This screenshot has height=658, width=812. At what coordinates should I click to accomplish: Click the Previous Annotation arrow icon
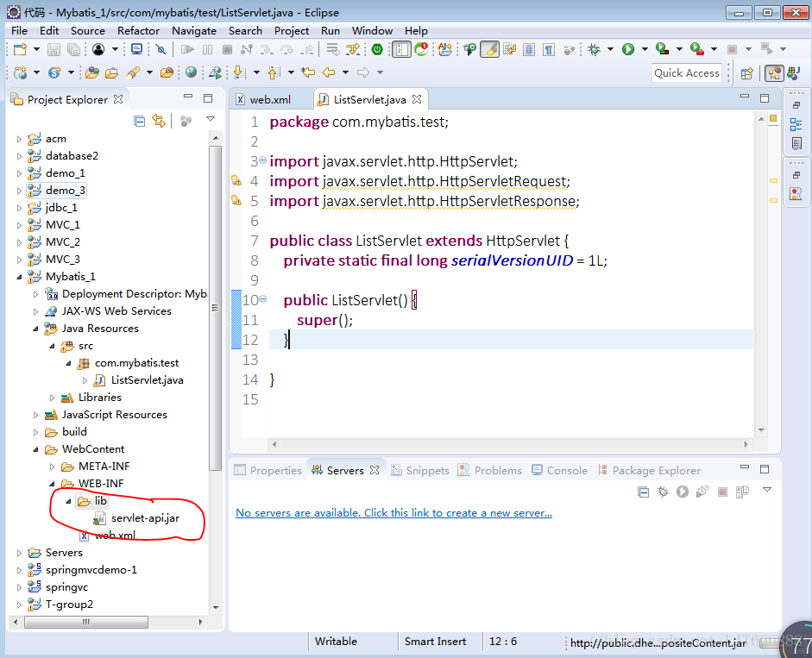point(274,72)
